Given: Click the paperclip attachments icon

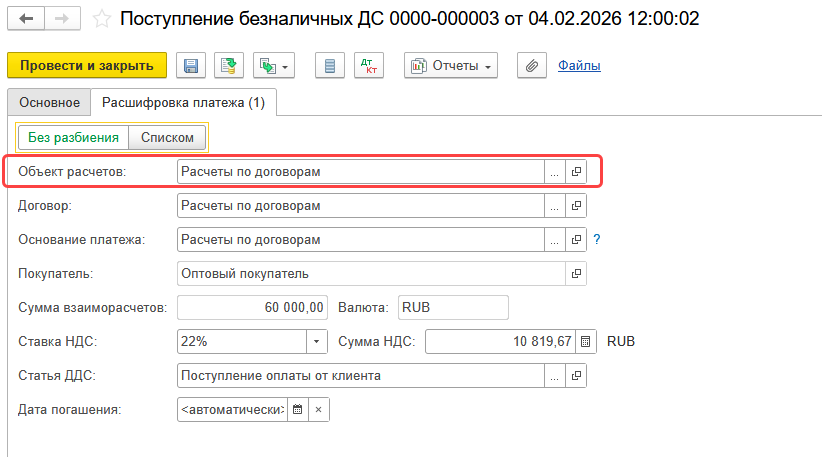Looking at the screenshot, I should point(532,66).
